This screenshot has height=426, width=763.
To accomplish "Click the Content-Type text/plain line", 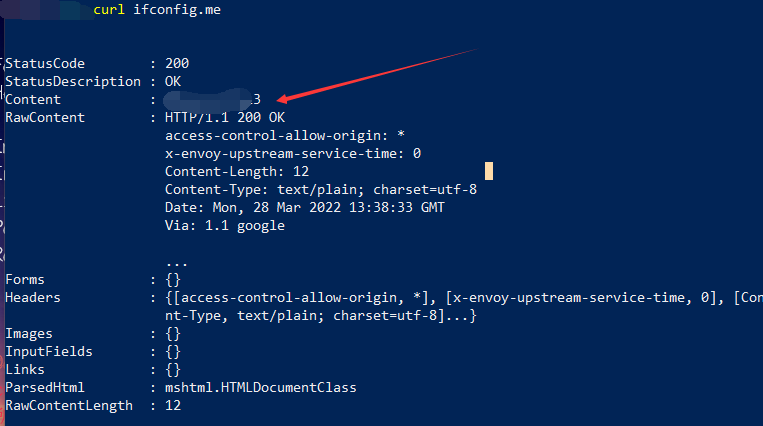I will point(321,189).
